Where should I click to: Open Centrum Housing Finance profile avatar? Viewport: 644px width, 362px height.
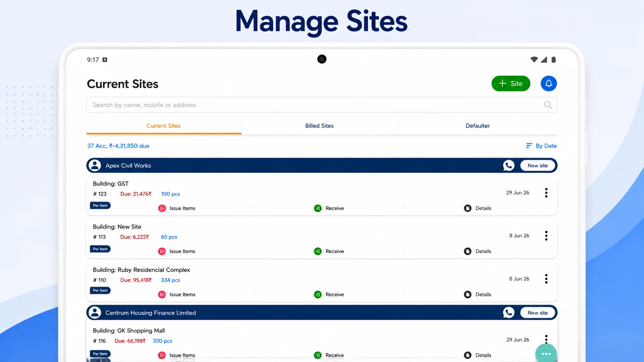click(x=95, y=313)
